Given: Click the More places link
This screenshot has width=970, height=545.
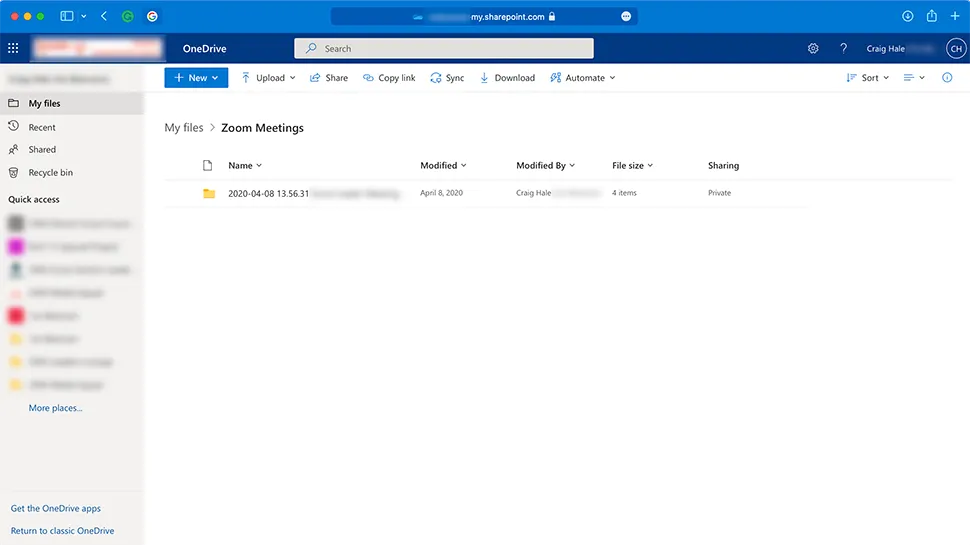Looking at the screenshot, I should pyautogui.click(x=56, y=408).
